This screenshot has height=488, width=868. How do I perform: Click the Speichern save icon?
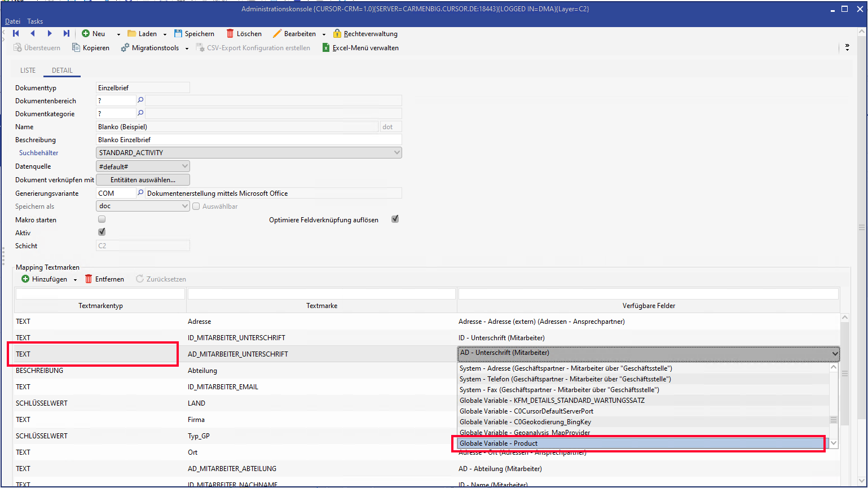point(178,34)
